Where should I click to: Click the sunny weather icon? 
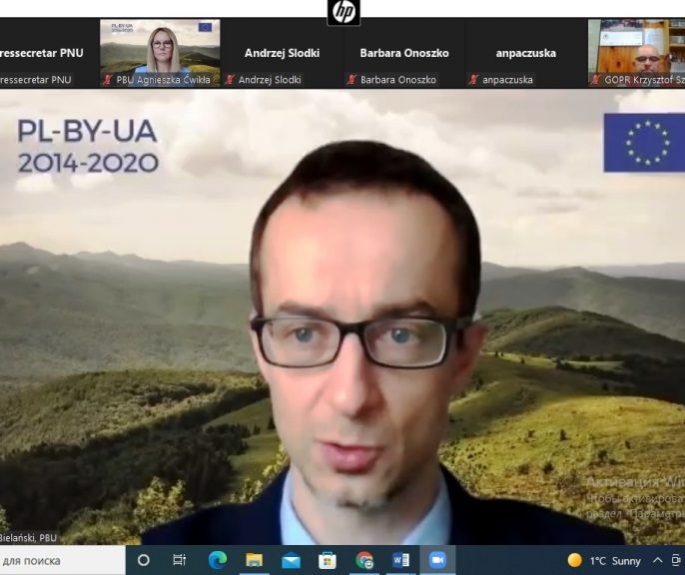574,560
